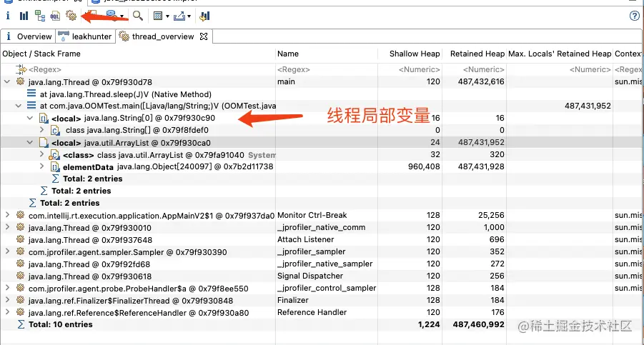The height and width of the screenshot is (345, 644).
Task: Expand the FinalizerThread row
Action: [x=7, y=300]
